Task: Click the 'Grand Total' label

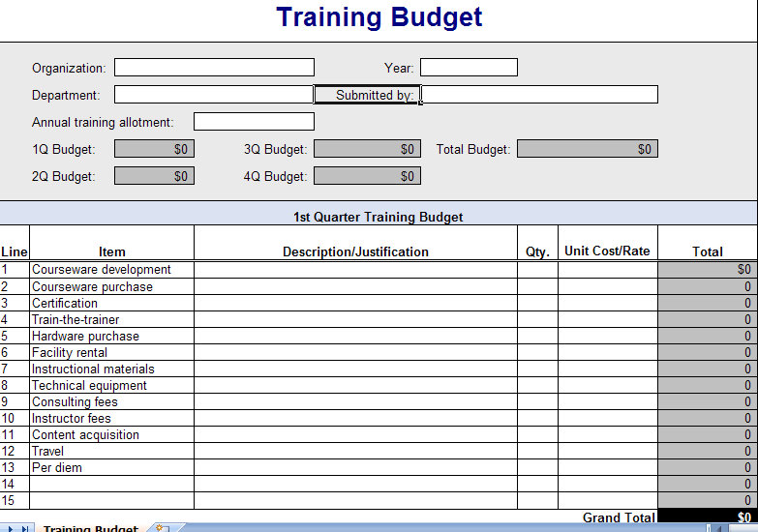Action: pos(619,517)
